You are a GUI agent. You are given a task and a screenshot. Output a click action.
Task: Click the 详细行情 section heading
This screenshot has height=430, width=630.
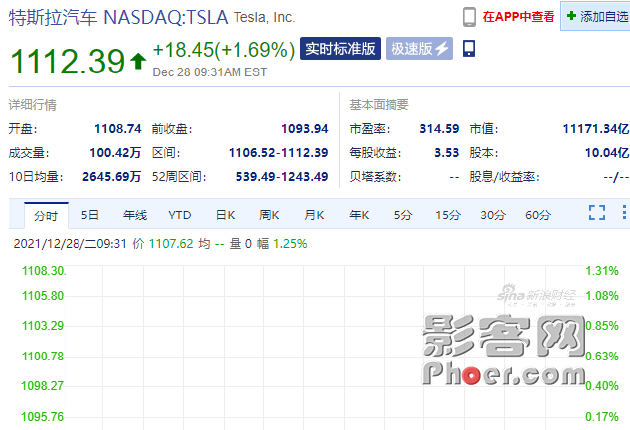33,105
